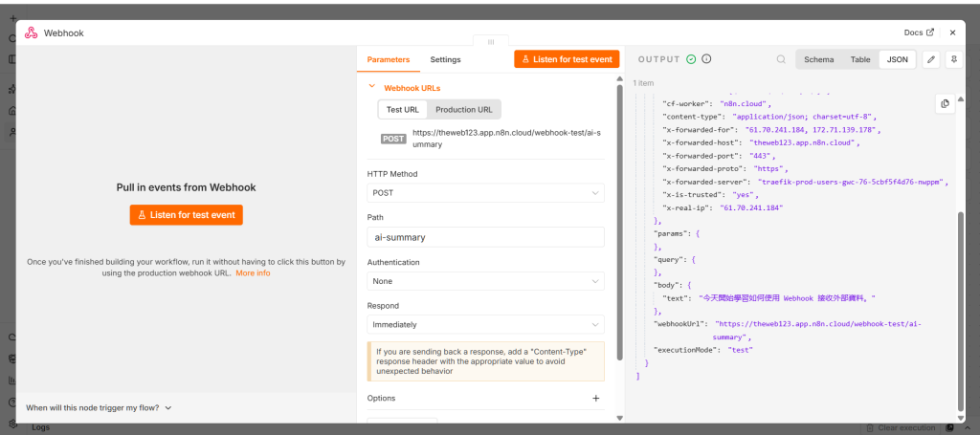Click the "query" JSON key
Screen dimensions: 980x435
670,258
